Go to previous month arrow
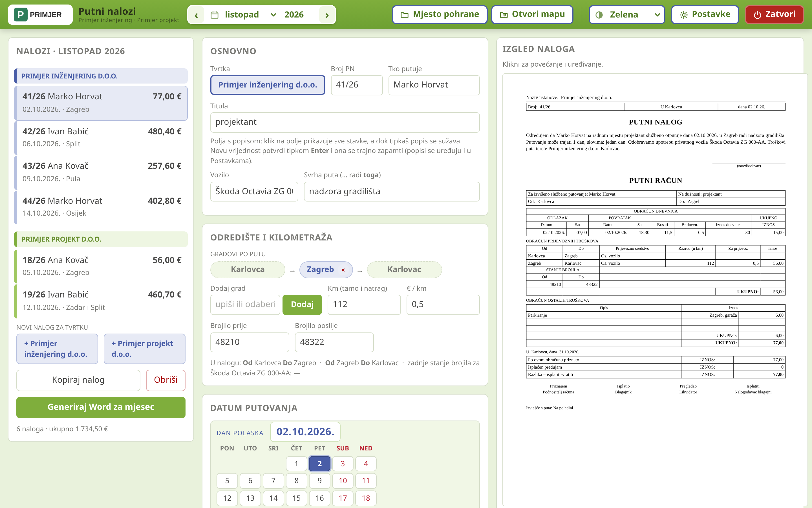Image resolution: width=812 pixels, height=508 pixels. 196,15
